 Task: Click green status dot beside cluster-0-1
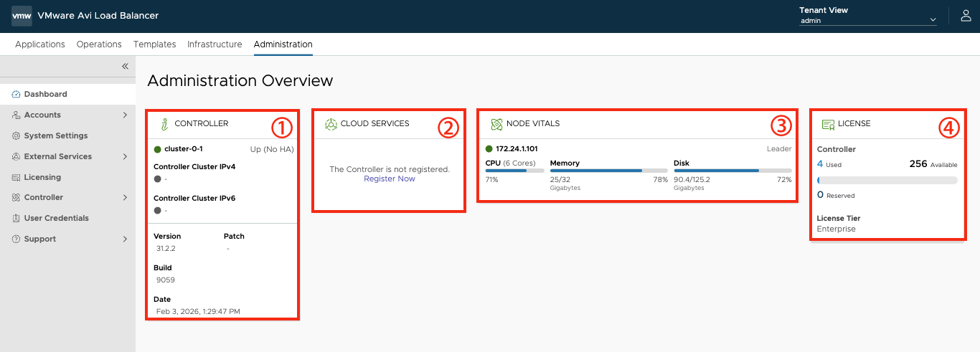158,149
